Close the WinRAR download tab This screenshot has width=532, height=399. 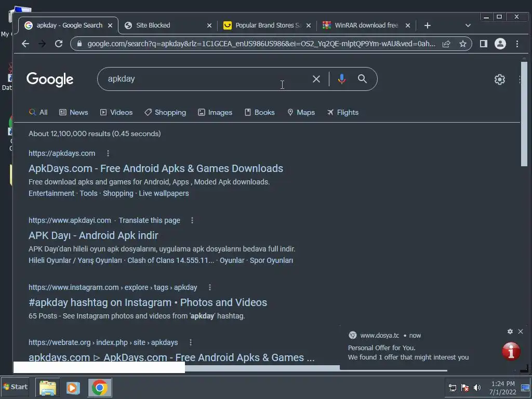click(408, 25)
